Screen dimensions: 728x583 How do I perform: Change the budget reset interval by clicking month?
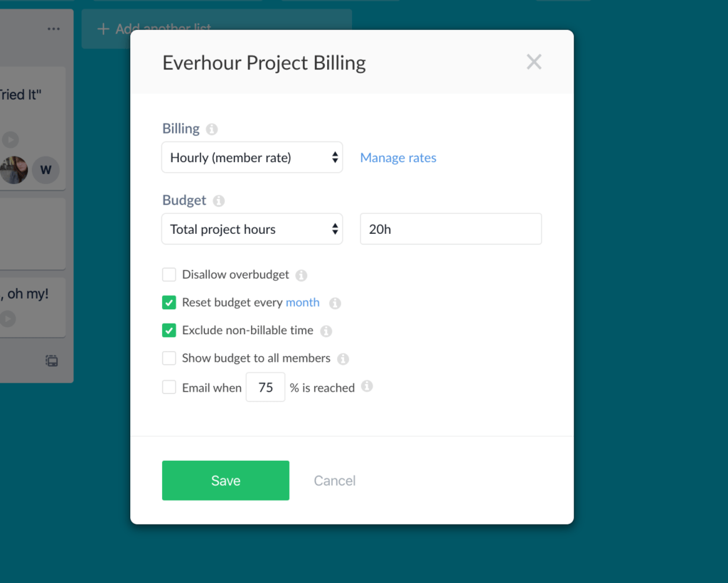pyautogui.click(x=302, y=302)
